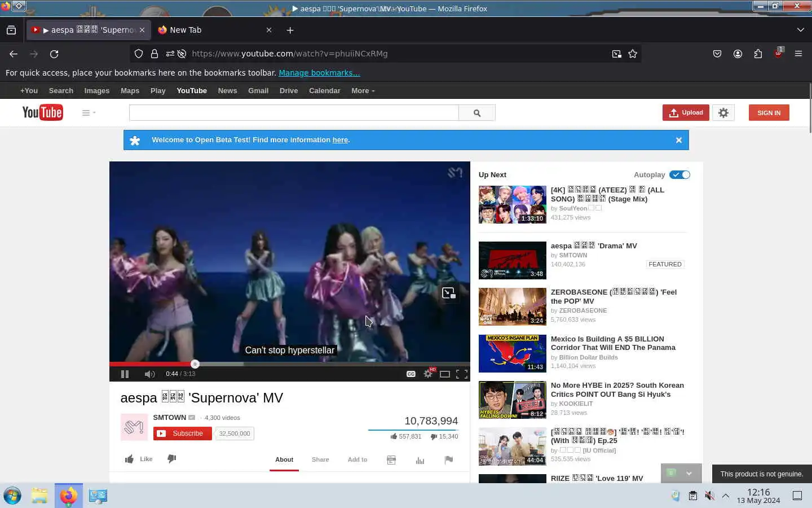Toggle the Autoplay switch
The width and height of the screenshot is (812, 508).
click(x=679, y=174)
